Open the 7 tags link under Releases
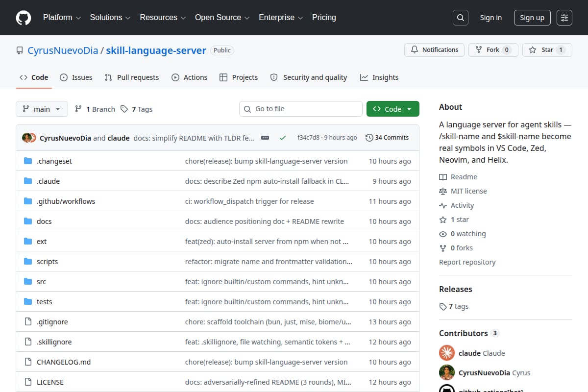Image resolution: width=588 pixels, height=392 pixels. click(x=454, y=306)
